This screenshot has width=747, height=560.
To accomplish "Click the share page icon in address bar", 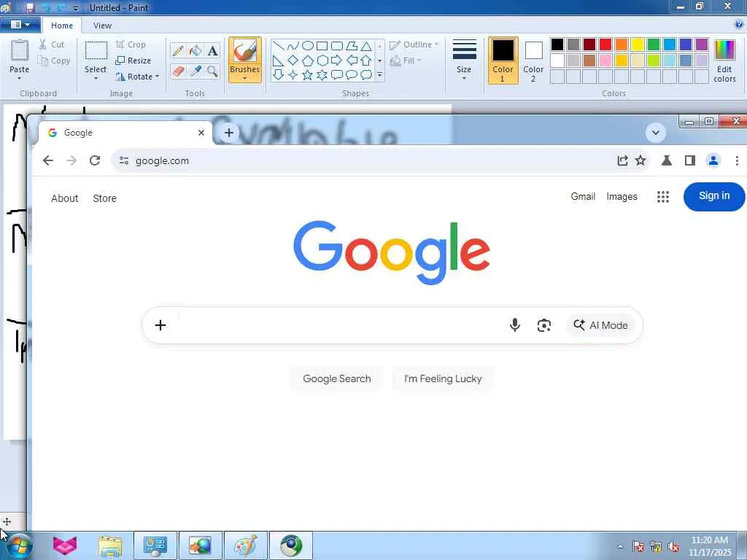I will coord(622,160).
